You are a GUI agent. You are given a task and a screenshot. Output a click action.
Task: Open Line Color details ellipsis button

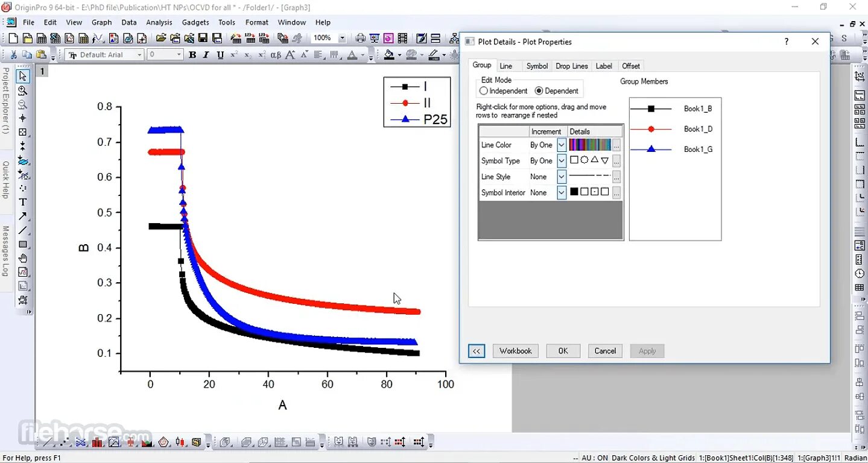(616, 145)
